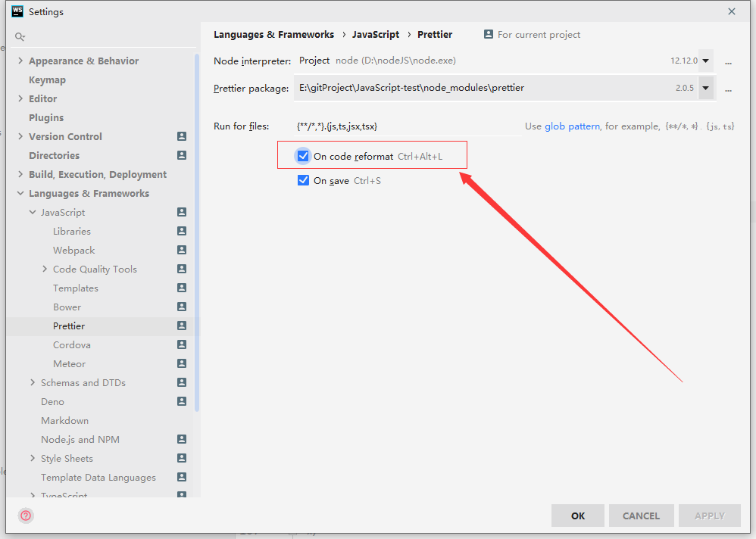
Task: Click the project icon beside Deno
Action: [x=182, y=401]
